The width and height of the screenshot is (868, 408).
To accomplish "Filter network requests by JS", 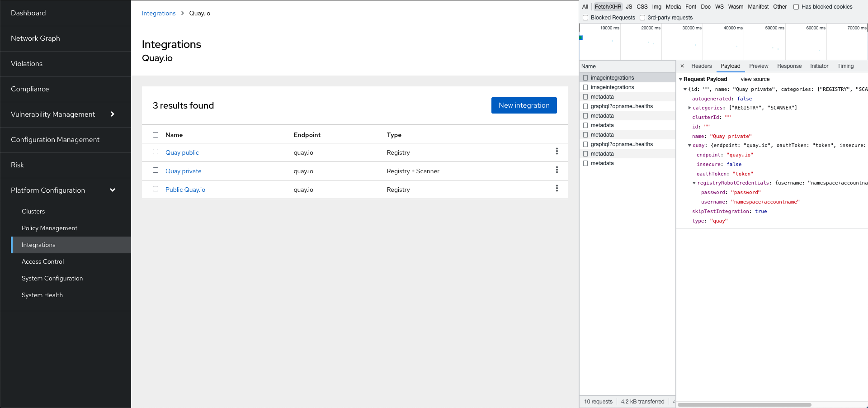I will click(x=629, y=7).
